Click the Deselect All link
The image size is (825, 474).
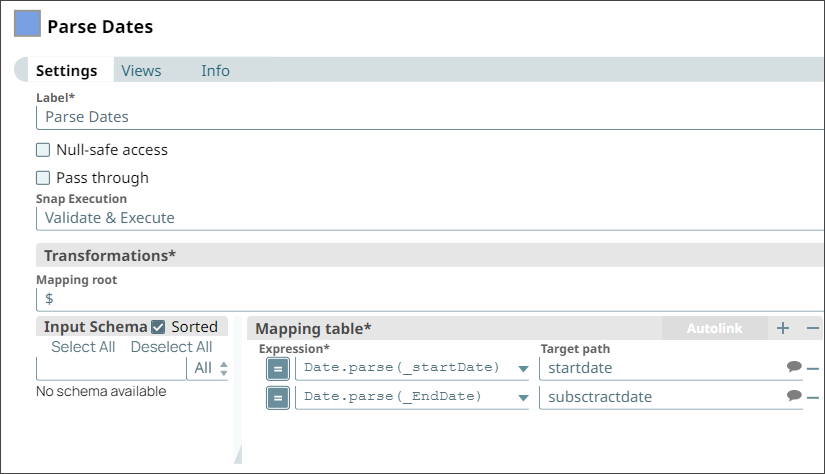click(172, 347)
